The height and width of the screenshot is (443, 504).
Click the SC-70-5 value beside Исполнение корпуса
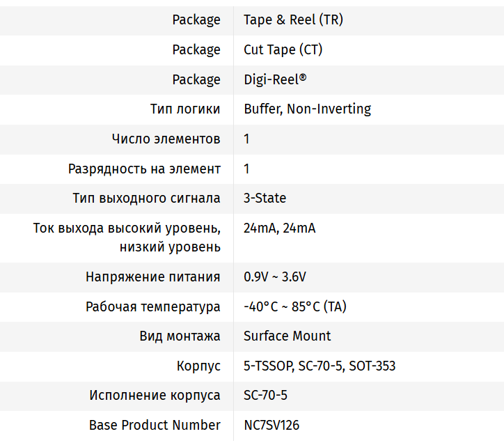(265, 396)
